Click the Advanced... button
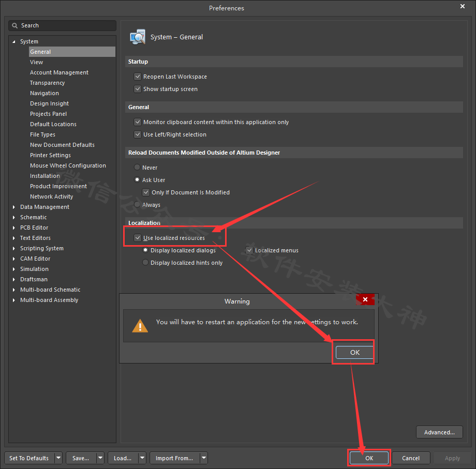This screenshot has height=469, width=476. point(439,432)
